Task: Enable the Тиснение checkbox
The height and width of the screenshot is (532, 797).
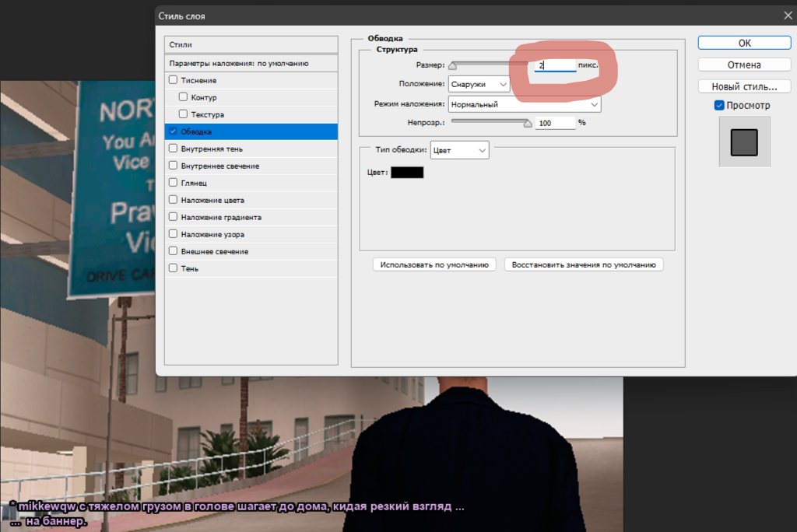Action: (x=174, y=80)
